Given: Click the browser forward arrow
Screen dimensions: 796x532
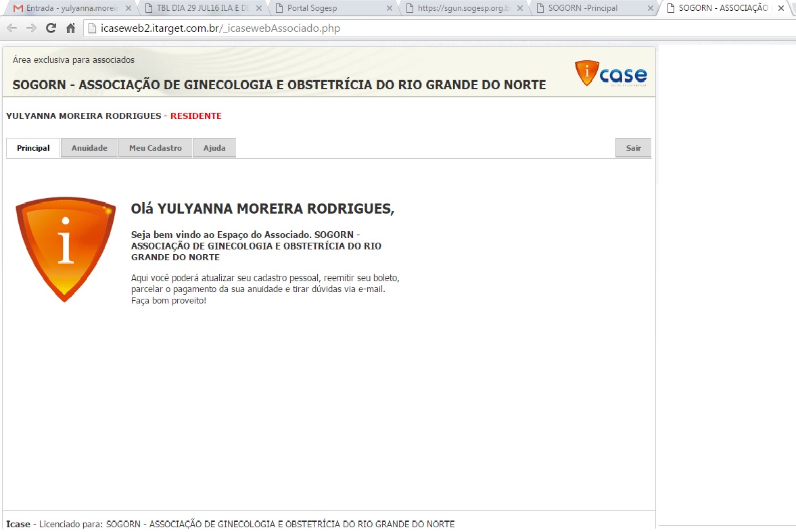Looking at the screenshot, I should (31, 28).
